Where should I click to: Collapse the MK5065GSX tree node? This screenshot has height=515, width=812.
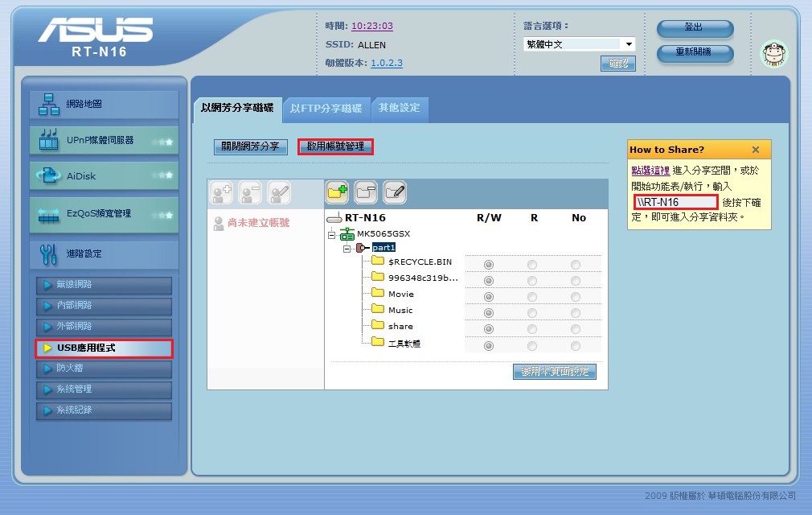click(x=331, y=235)
